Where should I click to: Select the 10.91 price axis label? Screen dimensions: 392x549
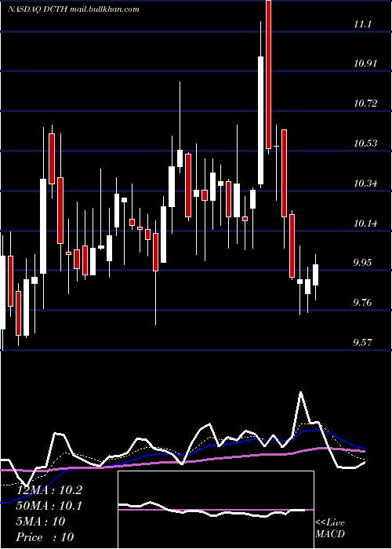point(365,64)
